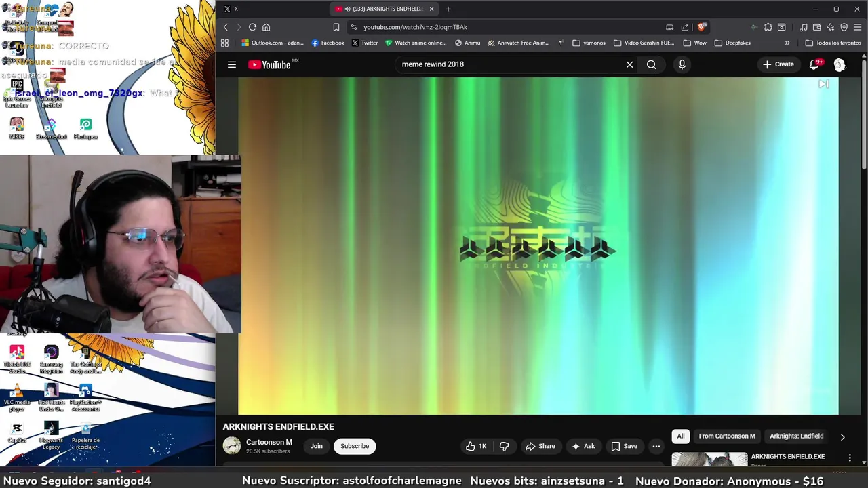
Task: Open the Brave Shields lion icon
Action: point(702,27)
